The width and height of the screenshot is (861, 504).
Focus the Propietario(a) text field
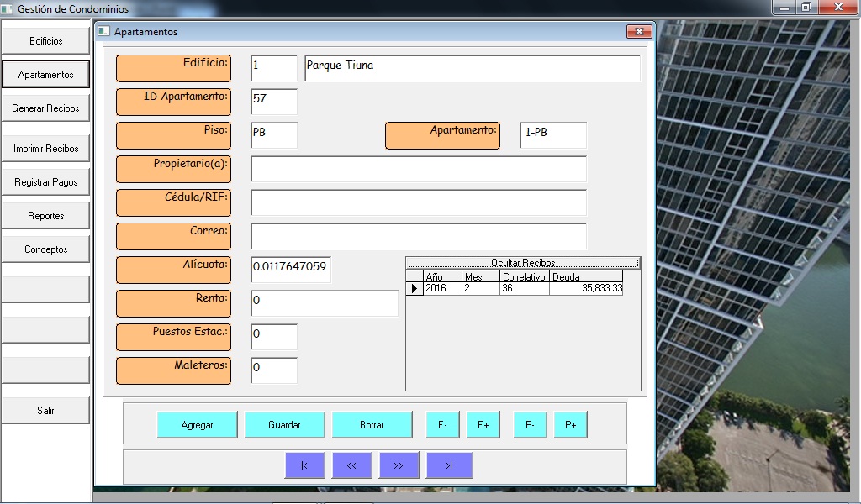(x=418, y=169)
